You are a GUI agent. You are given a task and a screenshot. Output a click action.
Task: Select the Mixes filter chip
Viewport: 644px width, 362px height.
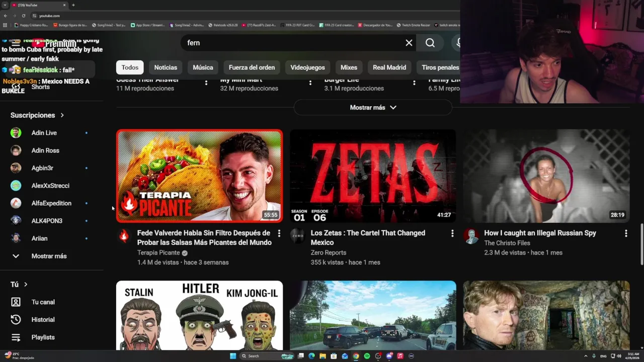(349, 67)
